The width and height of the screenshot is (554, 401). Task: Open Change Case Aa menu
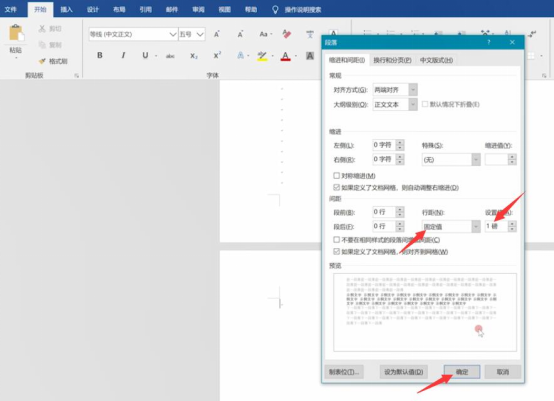(264, 34)
